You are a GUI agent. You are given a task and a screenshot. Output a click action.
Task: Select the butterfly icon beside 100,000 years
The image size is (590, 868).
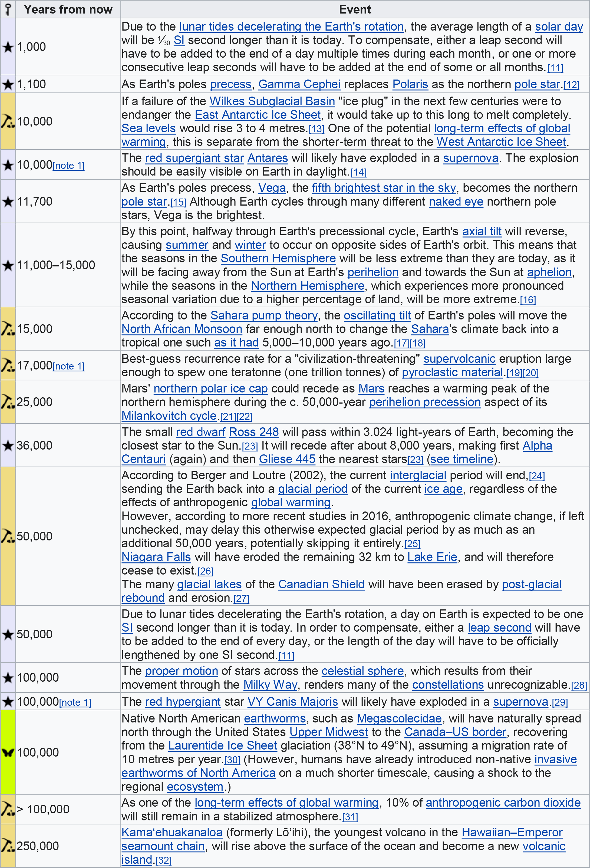[8, 752]
